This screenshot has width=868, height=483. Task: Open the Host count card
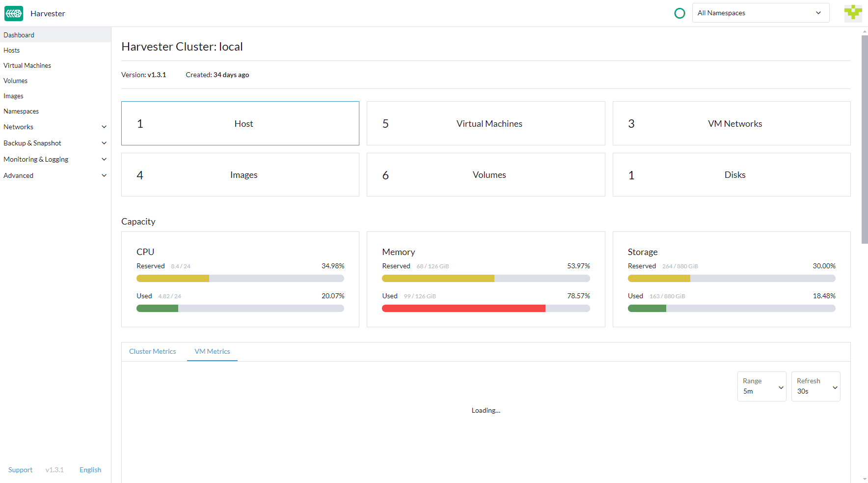tap(240, 123)
